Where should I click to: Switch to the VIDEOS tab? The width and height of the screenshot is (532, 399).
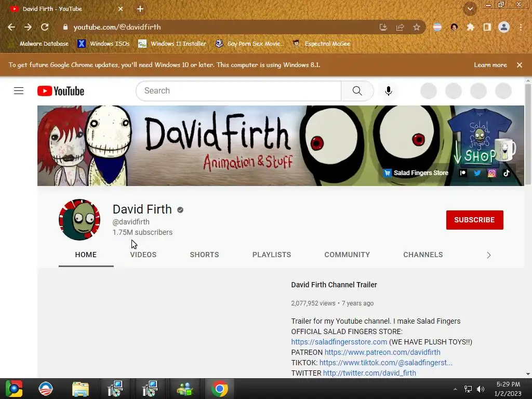pos(143,255)
